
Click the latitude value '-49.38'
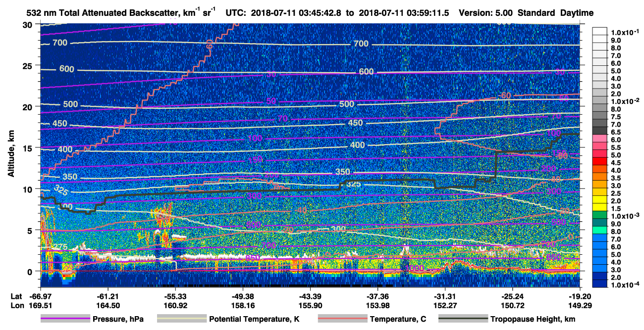point(242,296)
